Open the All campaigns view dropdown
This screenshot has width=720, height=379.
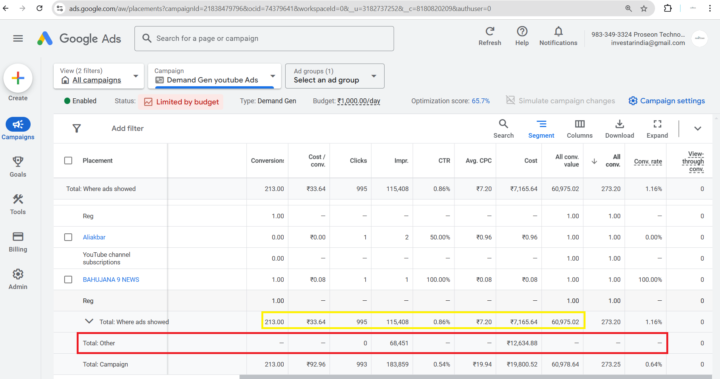pos(99,76)
